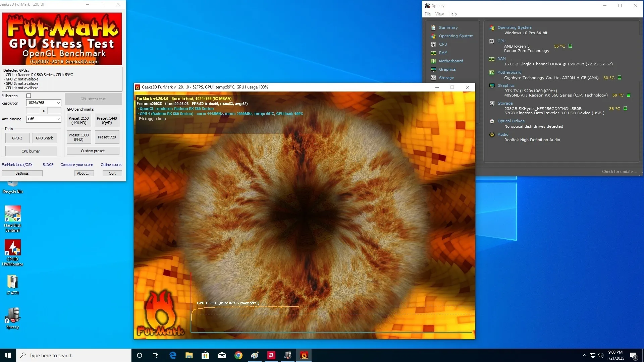The width and height of the screenshot is (644, 362).
Task: Open the File menu in Speccy
Action: pos(428,14)
